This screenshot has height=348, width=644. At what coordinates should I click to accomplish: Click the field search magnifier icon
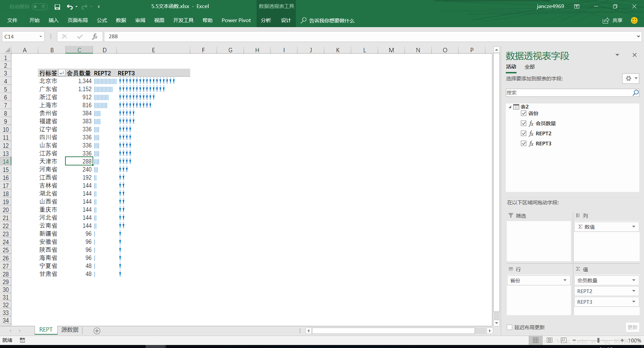[635, 93]
